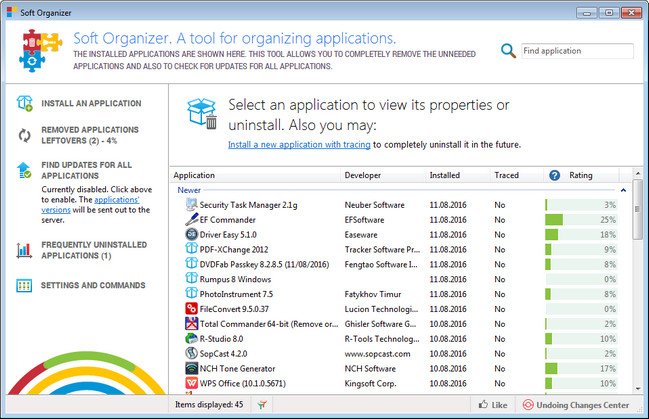
Task: Click the NCH Tone Generator icon
Action: [191, 368]
